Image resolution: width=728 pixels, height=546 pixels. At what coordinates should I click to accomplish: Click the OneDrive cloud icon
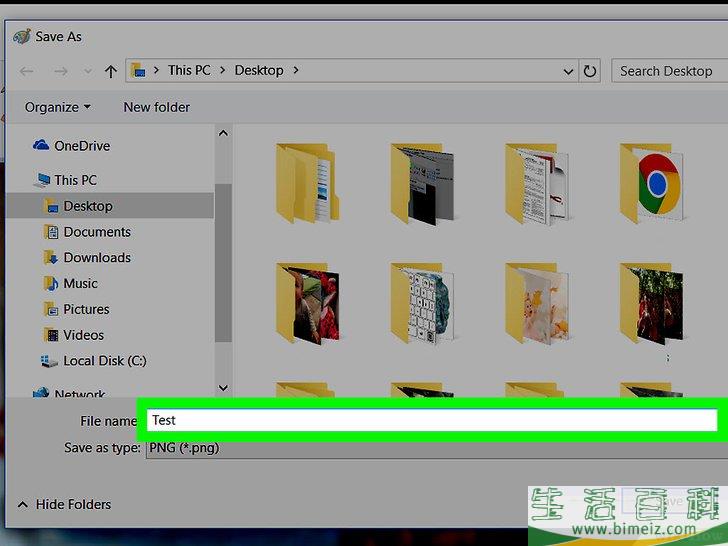point(41,145)
